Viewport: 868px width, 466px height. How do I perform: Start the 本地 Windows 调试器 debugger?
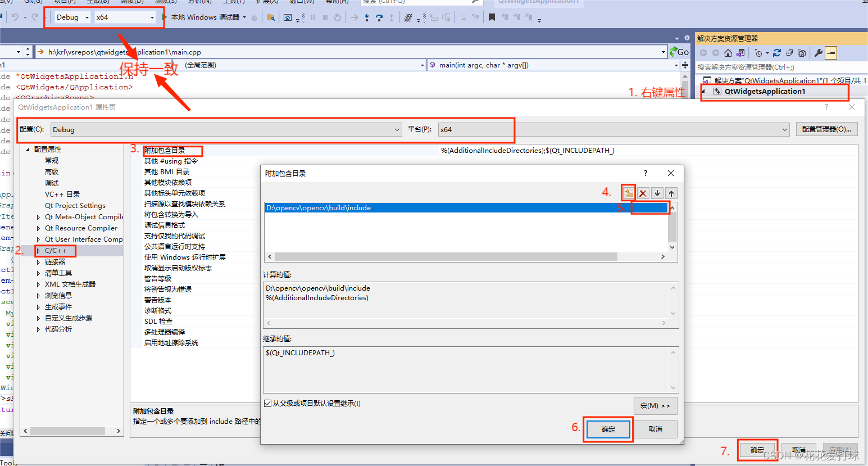204,17
